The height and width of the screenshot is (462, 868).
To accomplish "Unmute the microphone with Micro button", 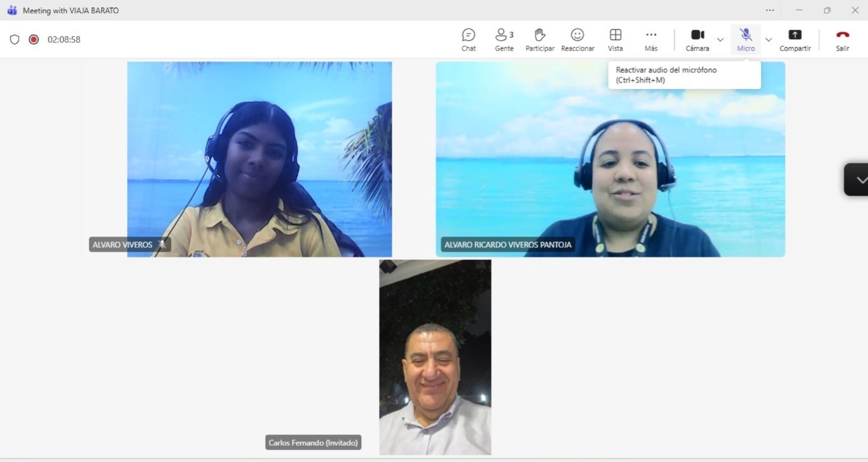I will point(746,39).
